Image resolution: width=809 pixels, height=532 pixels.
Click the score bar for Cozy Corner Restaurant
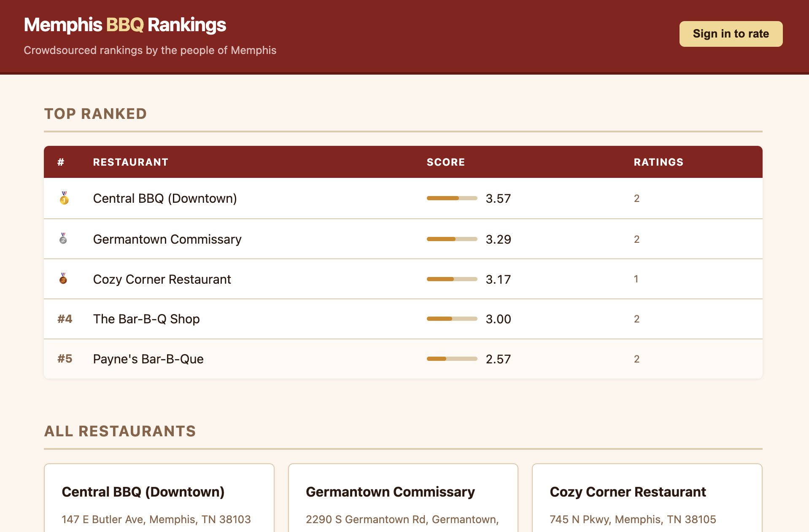[452, 279]
